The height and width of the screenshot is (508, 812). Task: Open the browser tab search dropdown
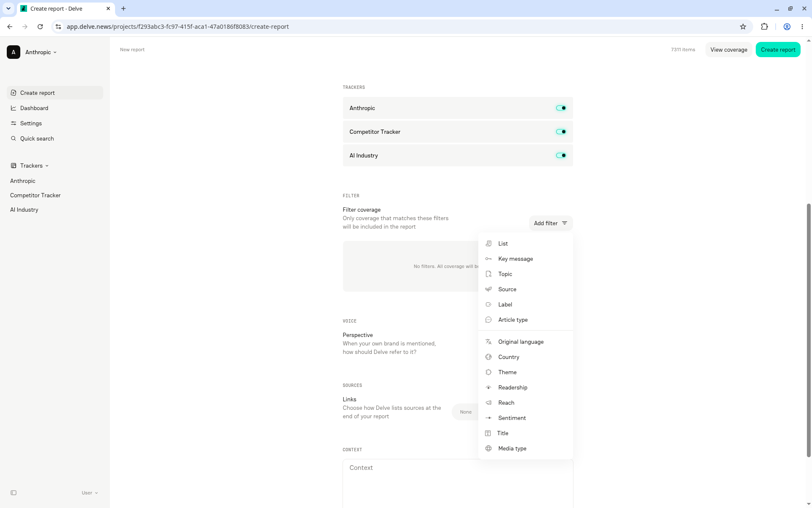click(x=8, y=8)
